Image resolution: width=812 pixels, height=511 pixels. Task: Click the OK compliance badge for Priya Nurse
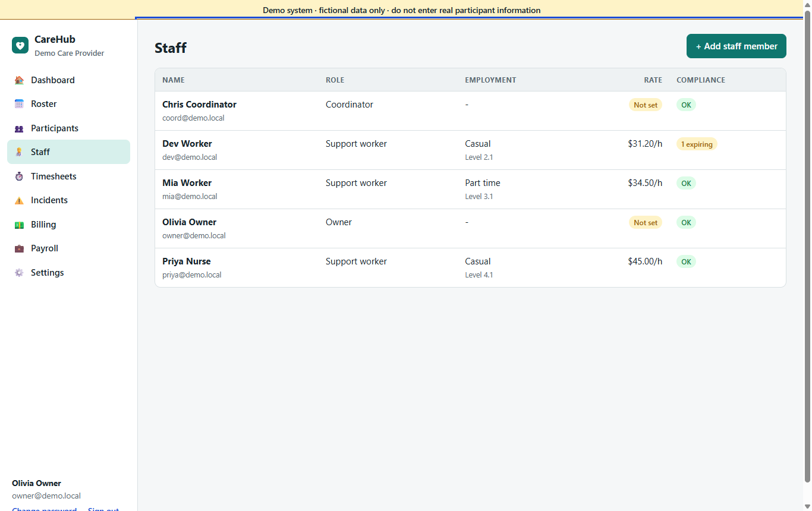686,262
